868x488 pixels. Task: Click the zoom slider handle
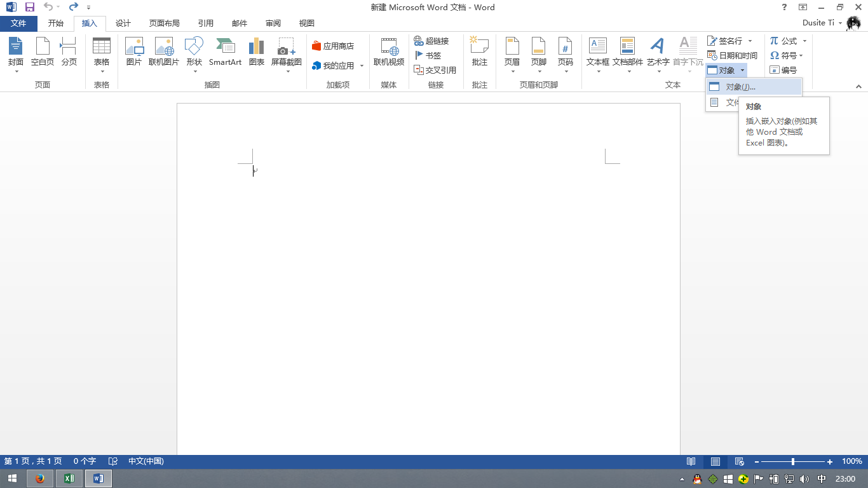pos(792,461)
